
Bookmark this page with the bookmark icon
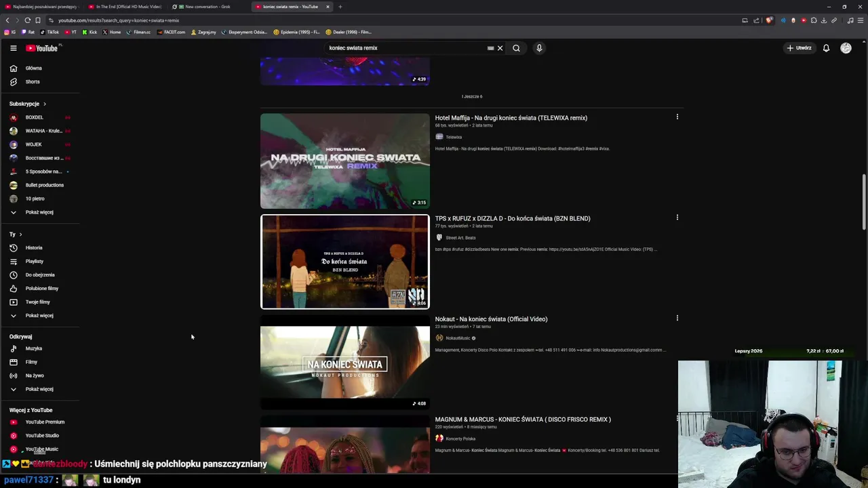tap(37, 20)
